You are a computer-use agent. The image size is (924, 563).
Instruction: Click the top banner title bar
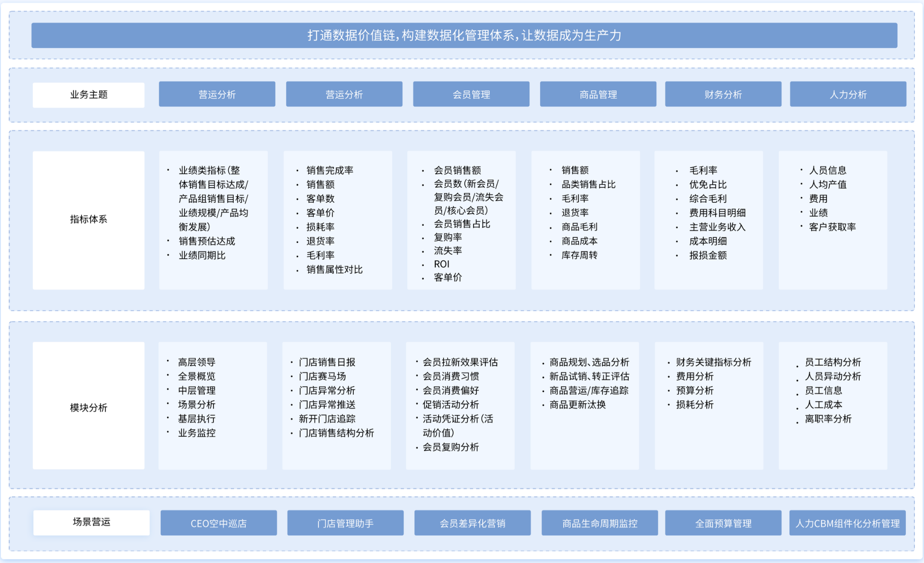pyautogui.click(x=464, y=35)
